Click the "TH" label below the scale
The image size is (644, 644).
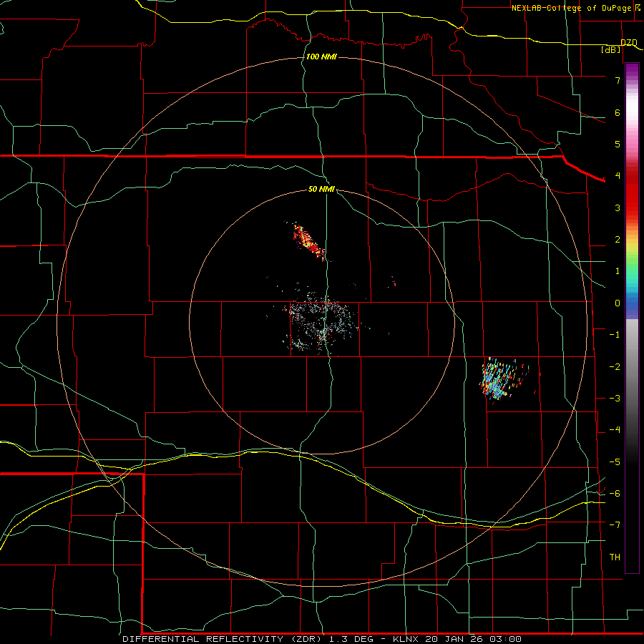(x=615, y=557)
